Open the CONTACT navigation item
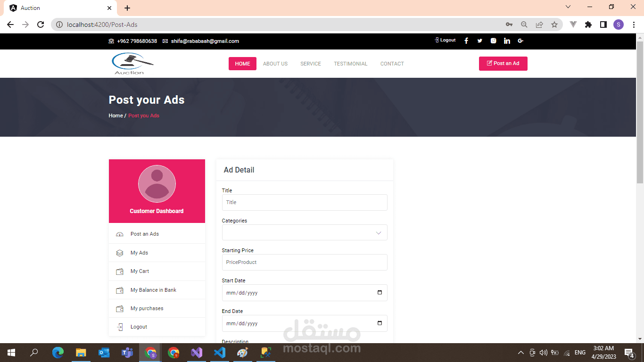644x362 pixels. click(x=392, y=64)
